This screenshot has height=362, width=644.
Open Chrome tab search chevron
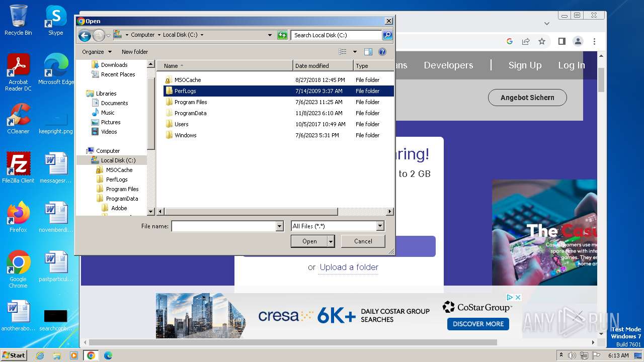click(x=547, y=23)
